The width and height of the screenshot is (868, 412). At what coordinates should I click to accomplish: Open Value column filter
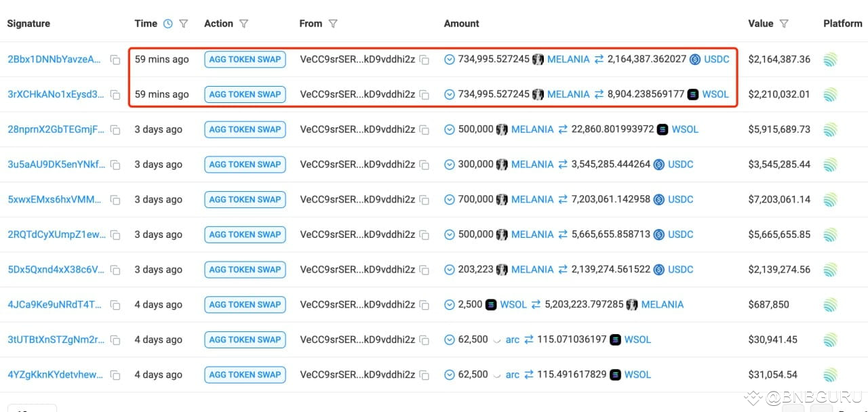coord(784,24)
